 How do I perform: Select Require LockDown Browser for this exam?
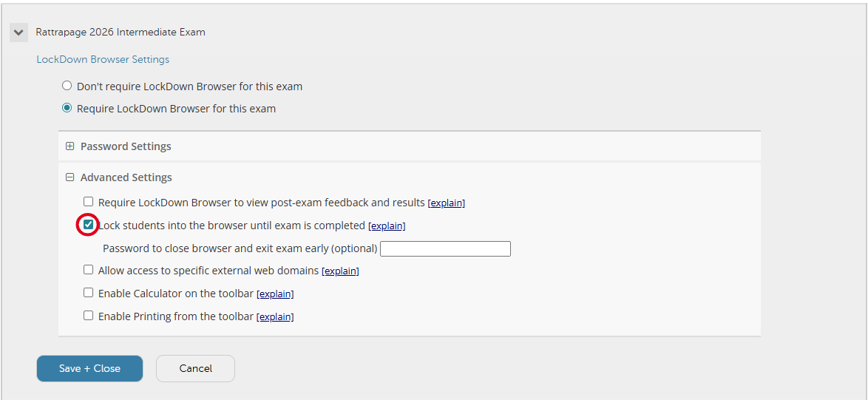tap(67, 108)
